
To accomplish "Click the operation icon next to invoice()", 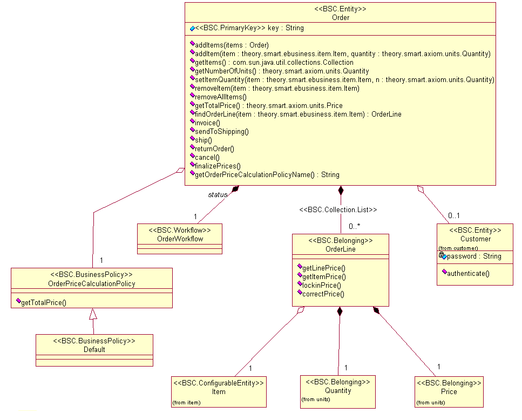I will pyautogui.click(x=192, y=121).
